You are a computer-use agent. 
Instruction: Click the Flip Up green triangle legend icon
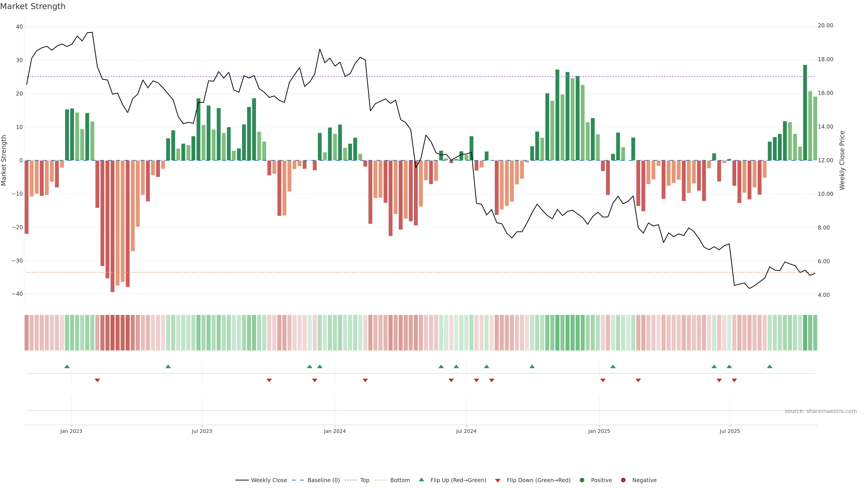click(421, 480)
